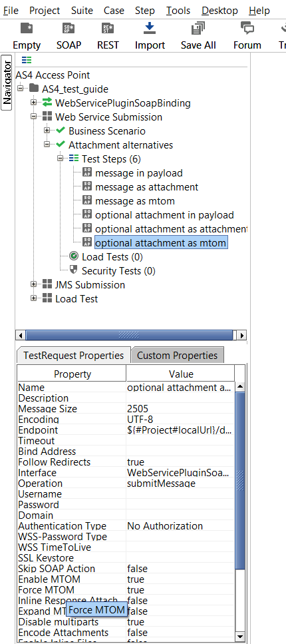The height and width of the screenshot is (644, 286).
Task: Click the horizontal scrollbar right arrow
Action: click(x=241, y=335)
